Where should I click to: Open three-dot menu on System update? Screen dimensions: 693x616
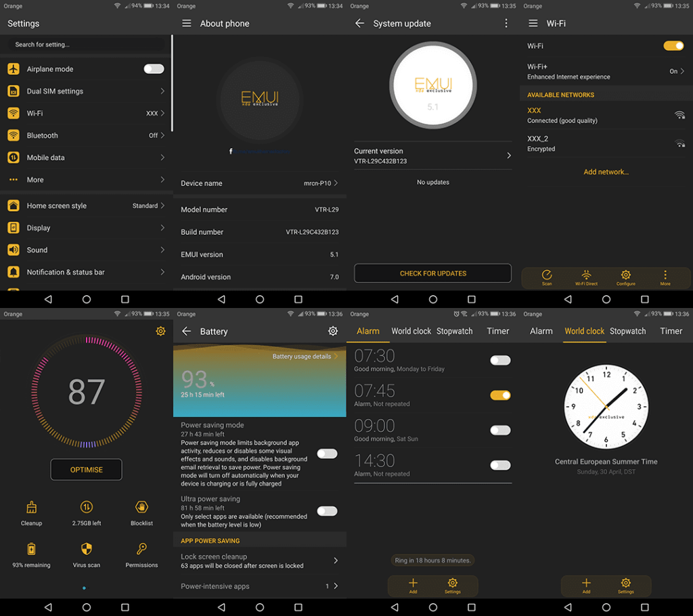tap(506, 24)
